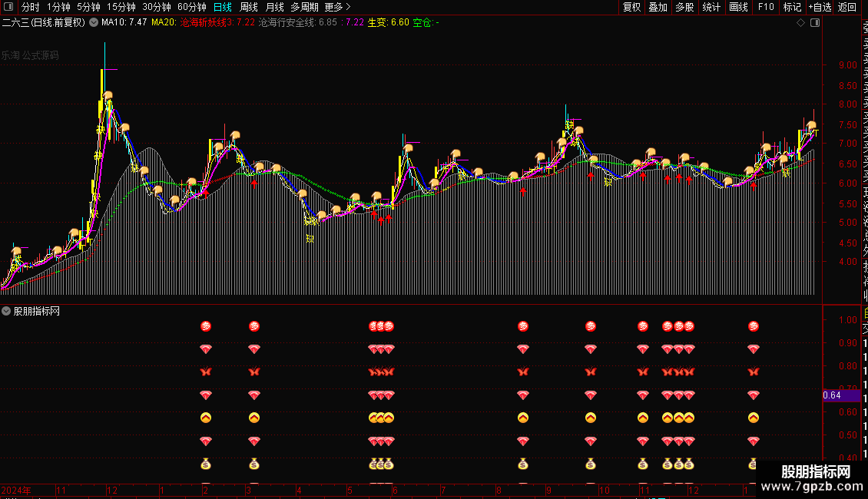Select the 60分钟 period tab

[x=192, y=7]
